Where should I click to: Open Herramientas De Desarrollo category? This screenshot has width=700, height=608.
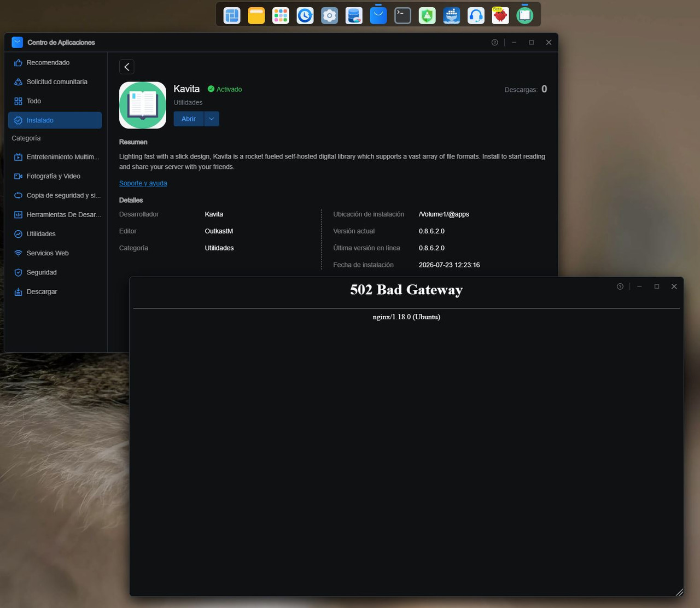[x=55, y=215]
